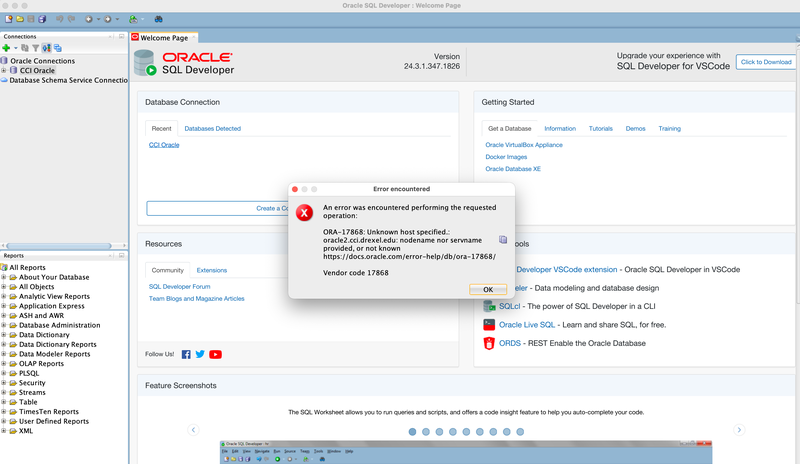Viewport: 800px width, 464px height.
Task: Click the Back navigation toolbar icon
Action: tap(89, 19)
